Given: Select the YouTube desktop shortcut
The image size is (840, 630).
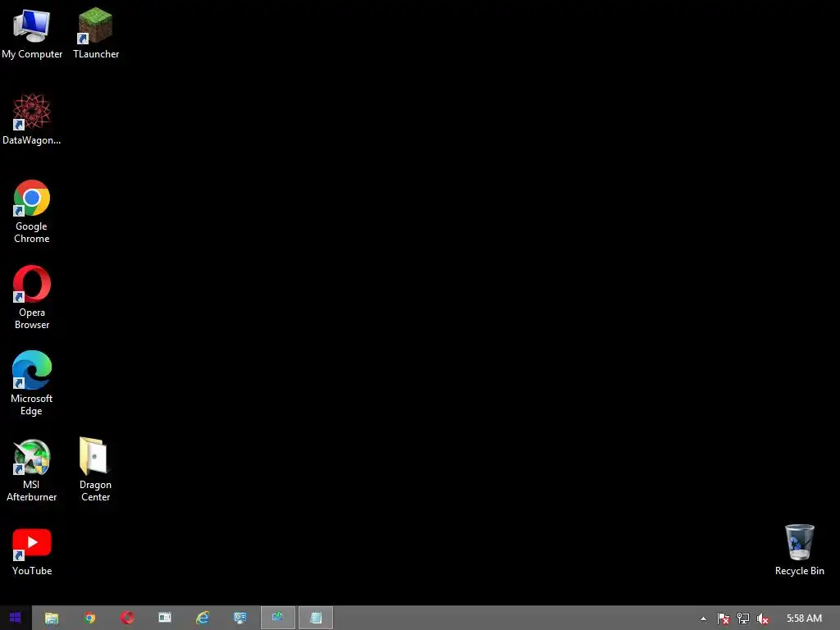Looking at the screenshot, I should point(32,552).
